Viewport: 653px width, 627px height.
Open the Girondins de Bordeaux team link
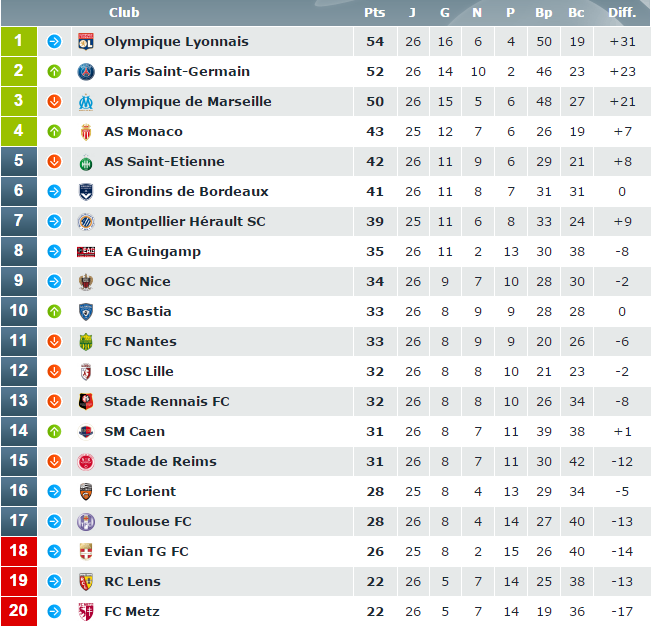pyautogui.click(x=186, y=192)
